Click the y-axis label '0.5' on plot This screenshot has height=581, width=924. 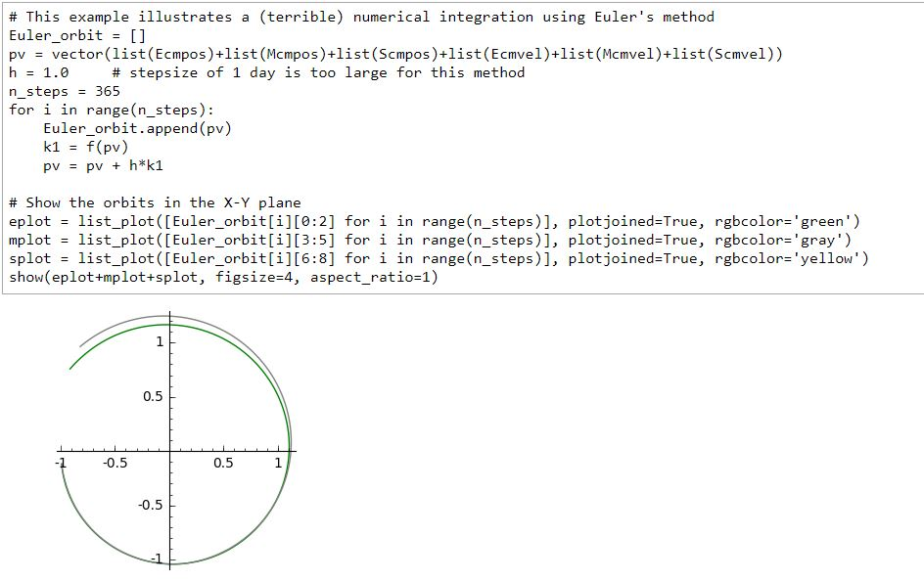[153, 396]
